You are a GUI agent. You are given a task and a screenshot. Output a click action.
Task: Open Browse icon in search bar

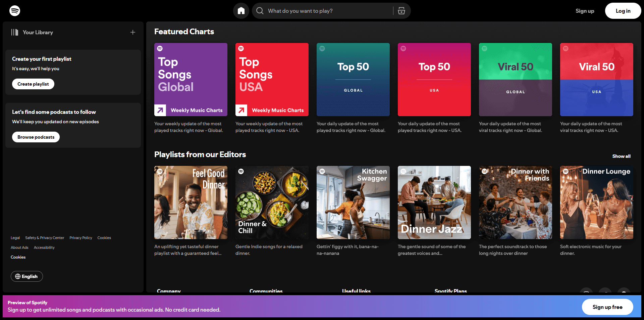point(401,11)
